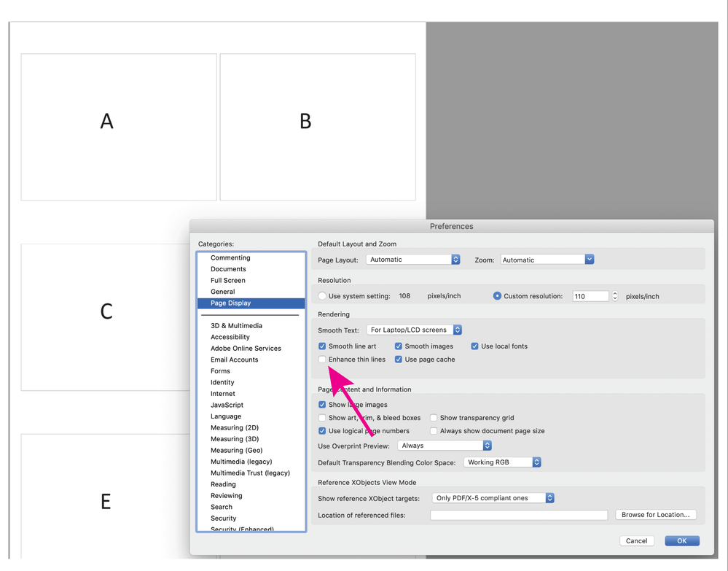The image size is (728, 571).
Task: Click the Browse for Location button
Action: coord(656,515)
